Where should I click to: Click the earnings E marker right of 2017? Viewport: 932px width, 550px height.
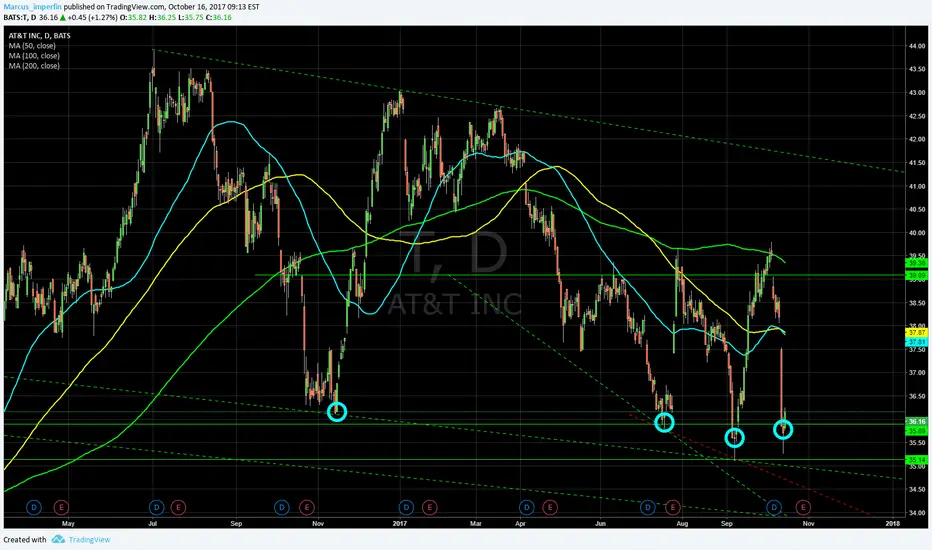[429, 507]
